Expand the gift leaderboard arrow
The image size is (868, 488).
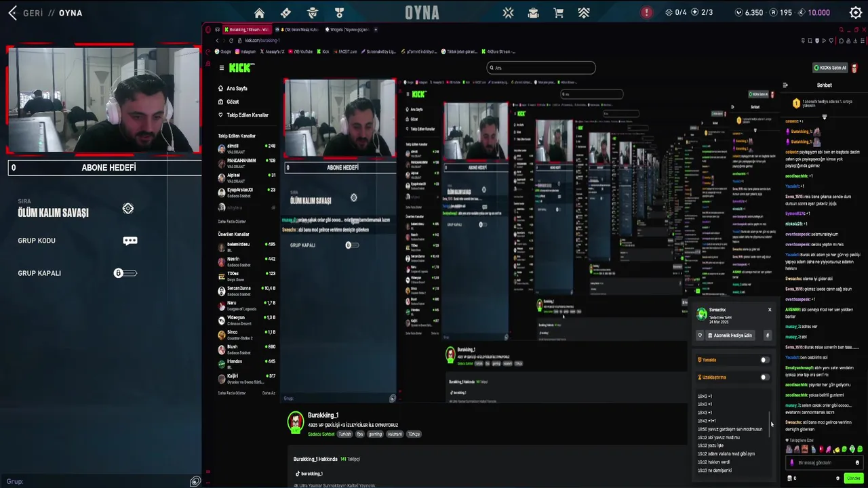pos(825,117)
